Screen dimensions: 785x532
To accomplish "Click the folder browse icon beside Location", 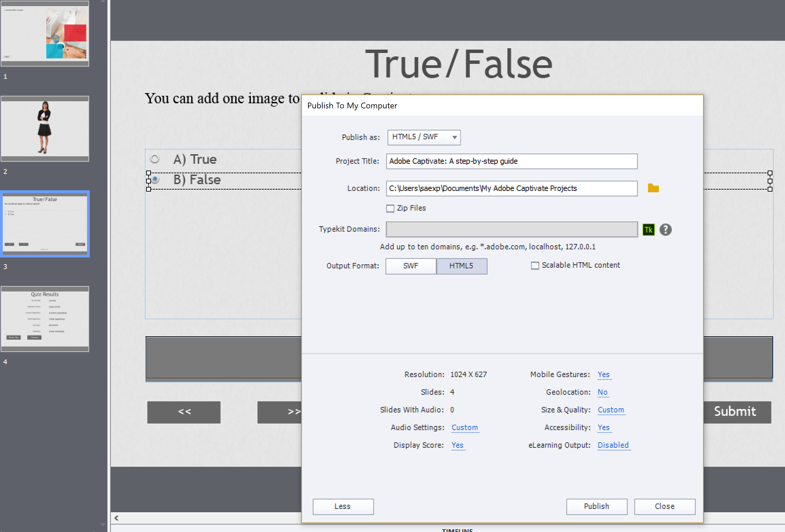I will click(x=653, y=188).
